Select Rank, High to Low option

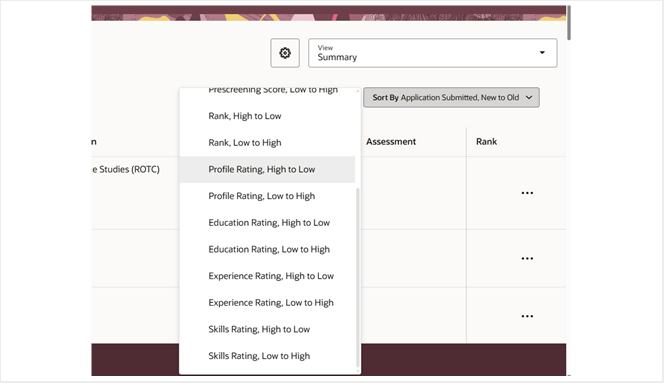click(x=268, y=117)
